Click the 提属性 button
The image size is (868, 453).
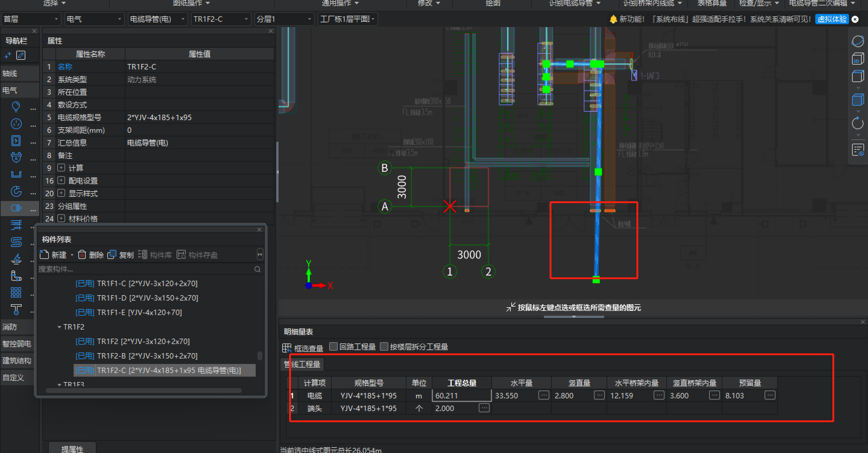(x=72, y=448)
